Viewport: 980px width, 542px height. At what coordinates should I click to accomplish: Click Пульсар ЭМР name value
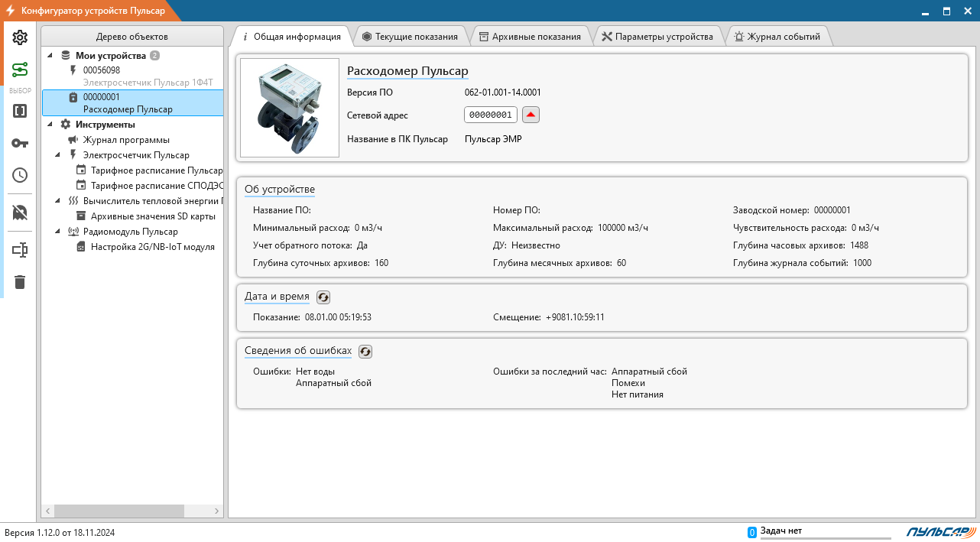coord(493,139)
